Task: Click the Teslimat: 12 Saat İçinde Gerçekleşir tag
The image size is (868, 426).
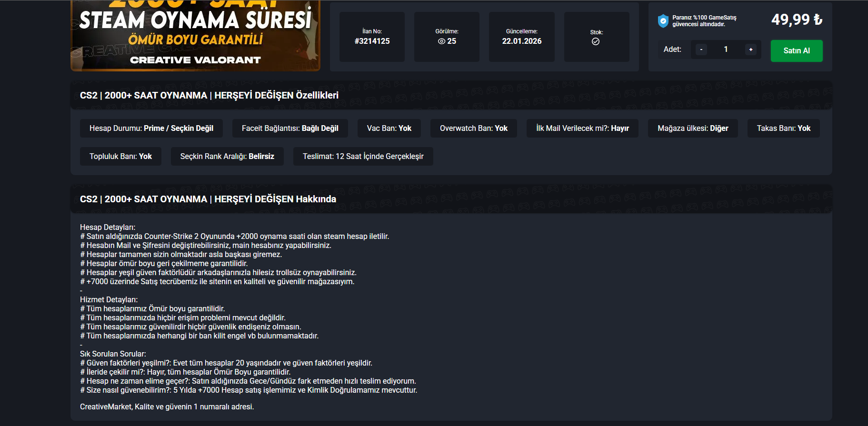Action: 363,156
